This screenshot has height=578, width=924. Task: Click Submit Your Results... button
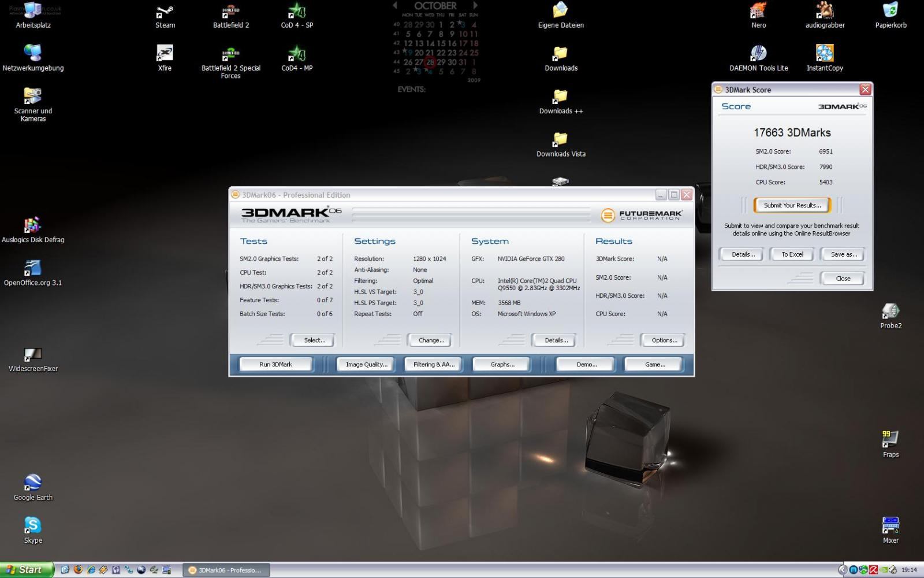[x=792, y=205]
